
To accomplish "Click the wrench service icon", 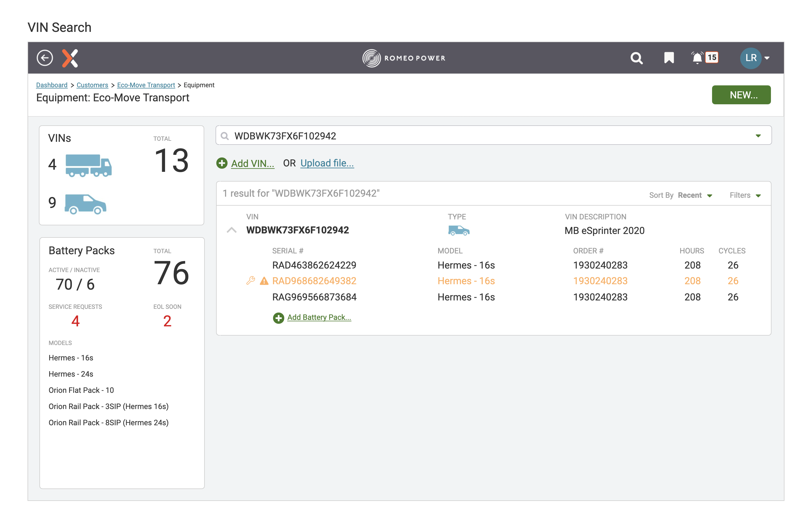I will 251,280.
